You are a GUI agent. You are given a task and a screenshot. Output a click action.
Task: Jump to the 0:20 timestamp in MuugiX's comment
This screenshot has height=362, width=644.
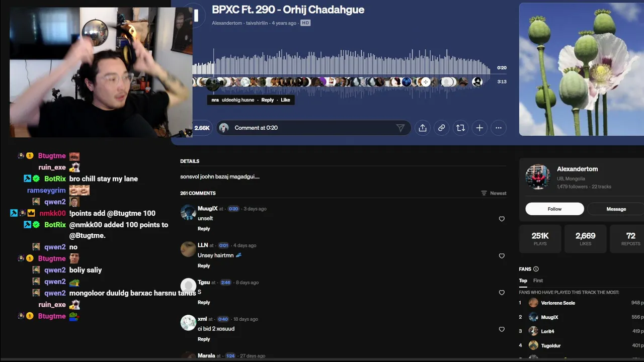pyautogui.click(x=233, y=209)
